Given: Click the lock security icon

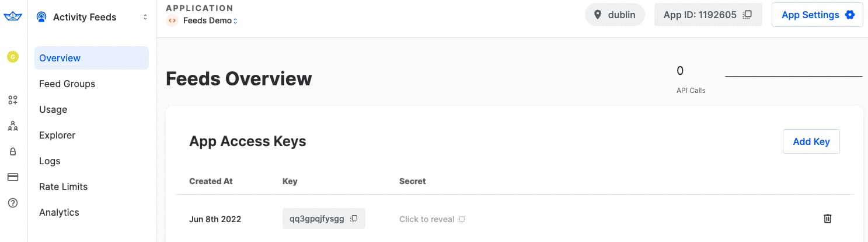Looking at the screenshot, I should [12, 151].
